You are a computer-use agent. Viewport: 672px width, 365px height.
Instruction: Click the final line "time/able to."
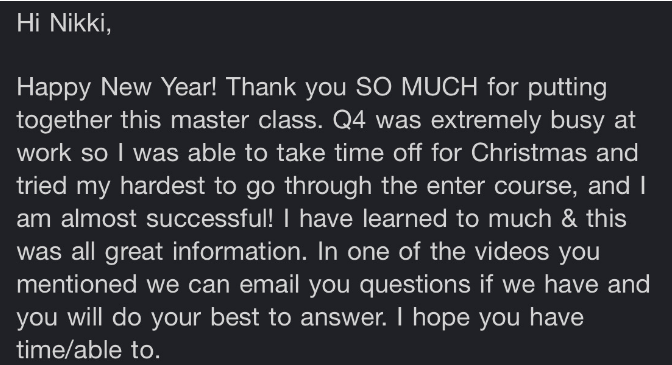[88, 350]
